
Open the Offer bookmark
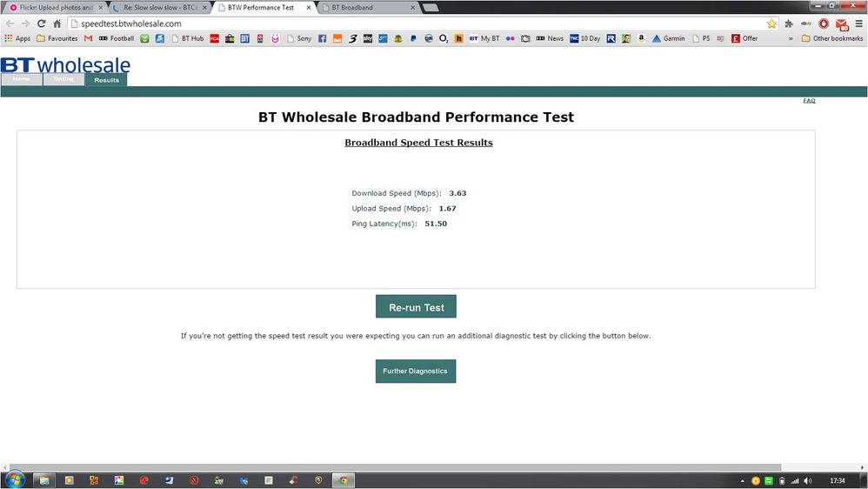(x=744, y=38)
